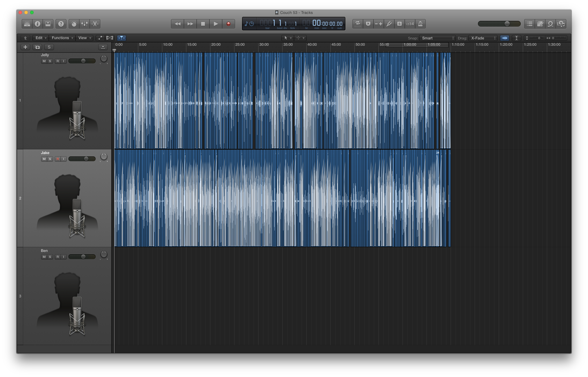Start playback with Play button
The height and width of the screenshot is (377, 588).
(x=216, y=24)
